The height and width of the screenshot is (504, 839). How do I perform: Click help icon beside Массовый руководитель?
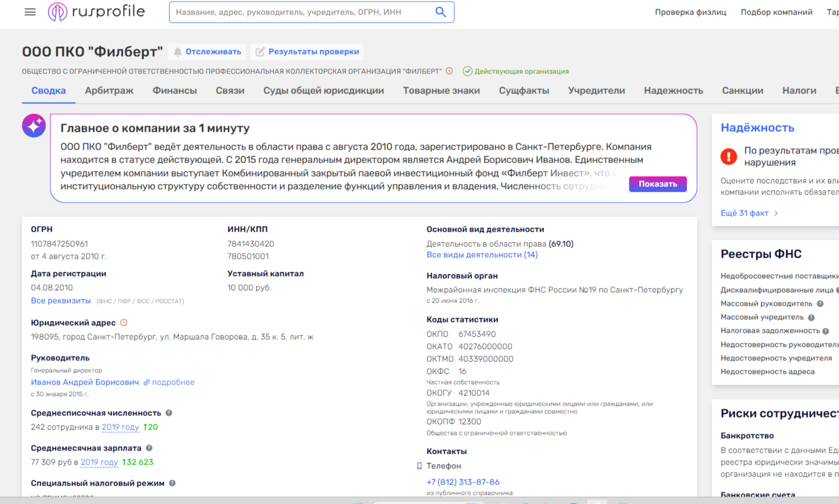pos(820,304)
